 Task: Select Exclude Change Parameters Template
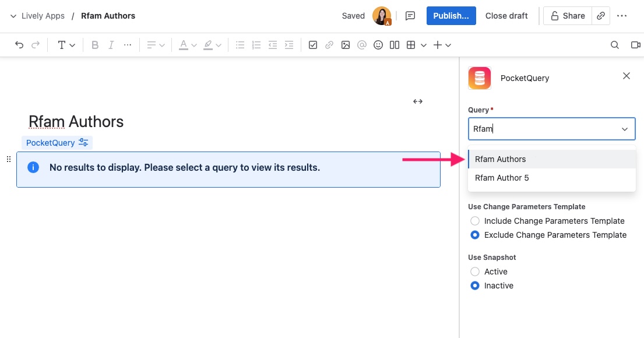click(475, 235)
